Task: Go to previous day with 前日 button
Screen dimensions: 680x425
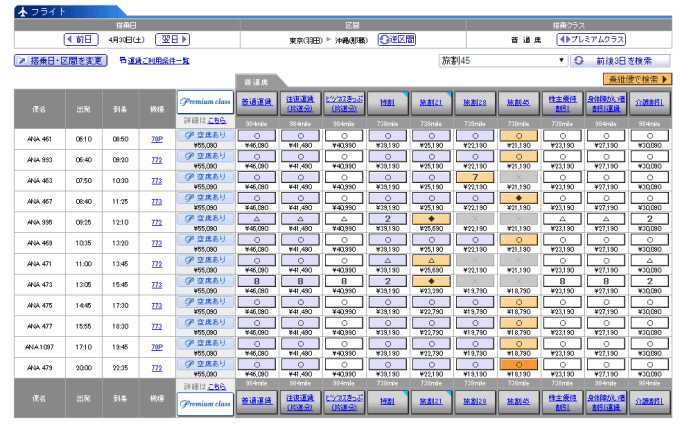Action: click(82, 39)
